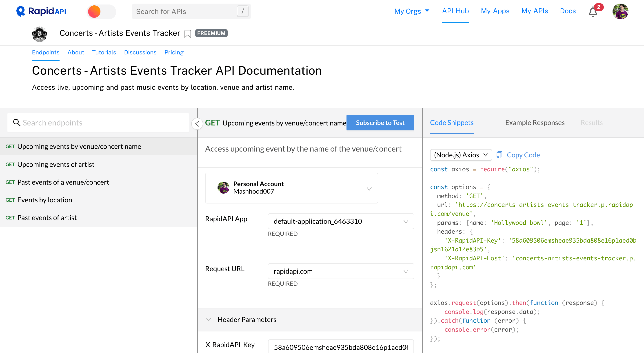Bookmark the Concerts API
The width and height of the screenshot is (644, 353).
187,33
